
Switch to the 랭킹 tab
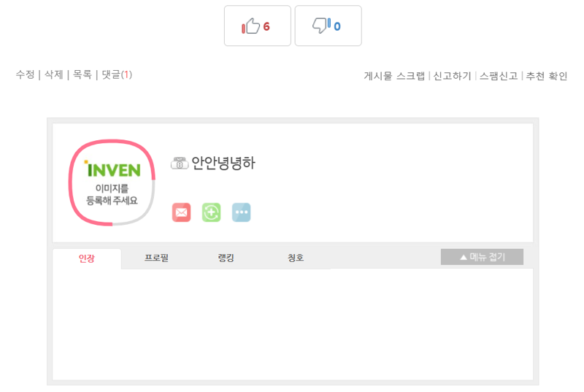click(x=226, y=258)
